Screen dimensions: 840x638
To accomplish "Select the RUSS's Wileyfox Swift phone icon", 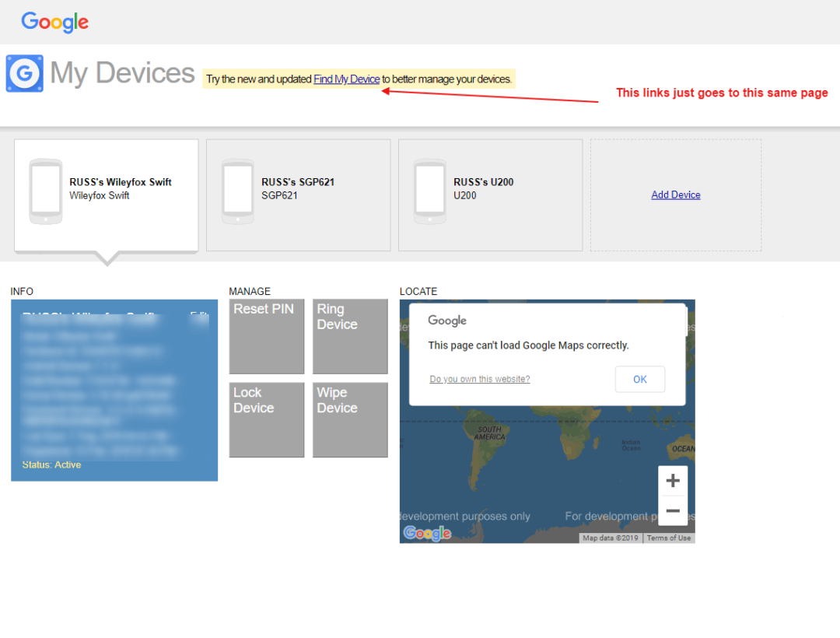I will coord(44,190).
